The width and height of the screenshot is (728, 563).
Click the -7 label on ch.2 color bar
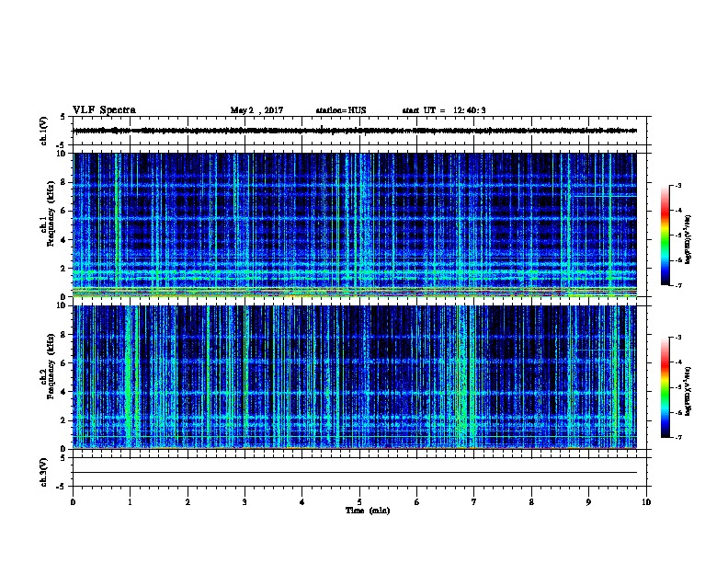677,438
